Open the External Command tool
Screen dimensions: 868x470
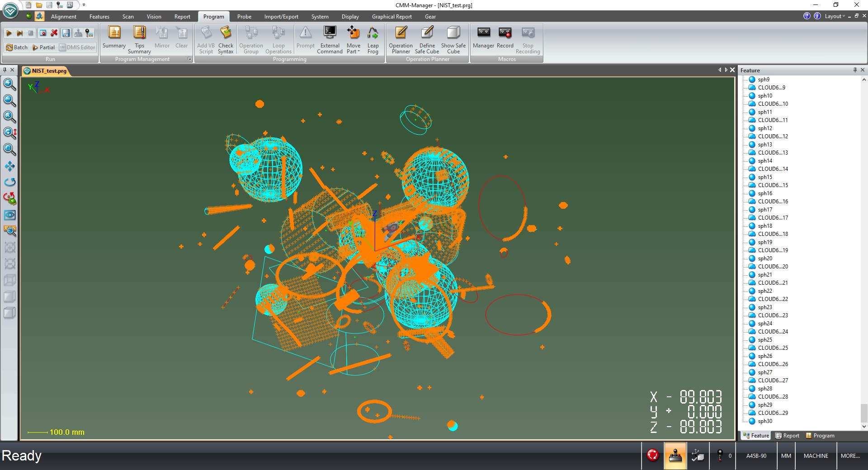(330, 40)
